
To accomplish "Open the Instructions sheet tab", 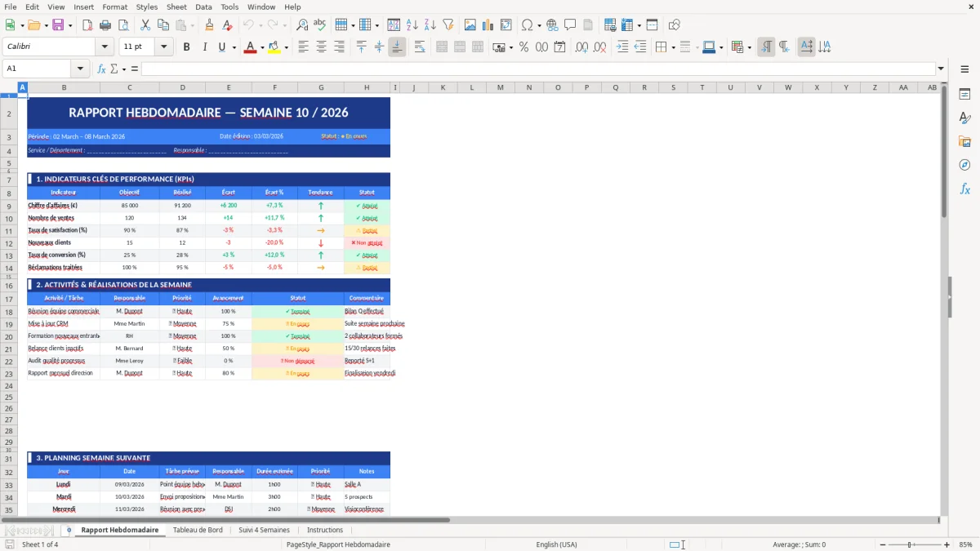I will coord(324,529).
